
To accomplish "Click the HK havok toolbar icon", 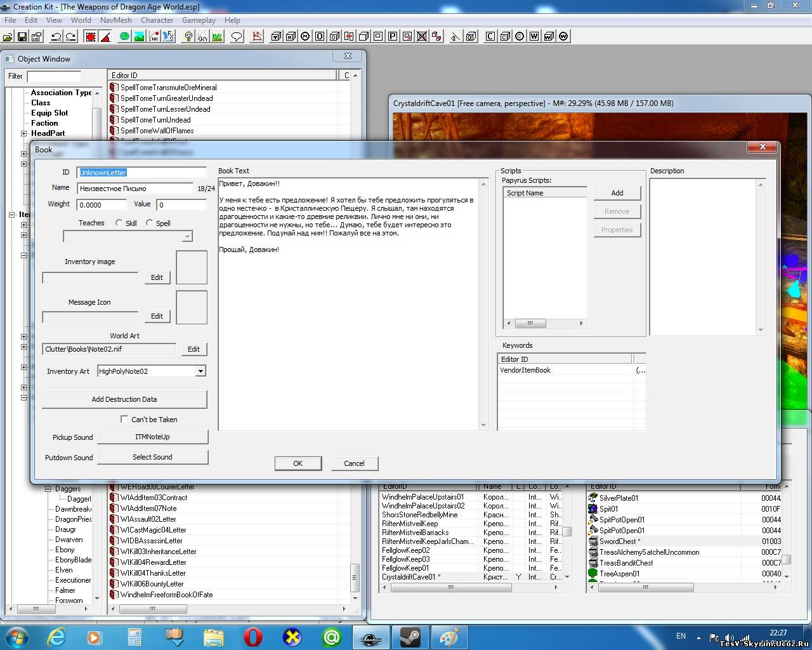I will 154,36.
